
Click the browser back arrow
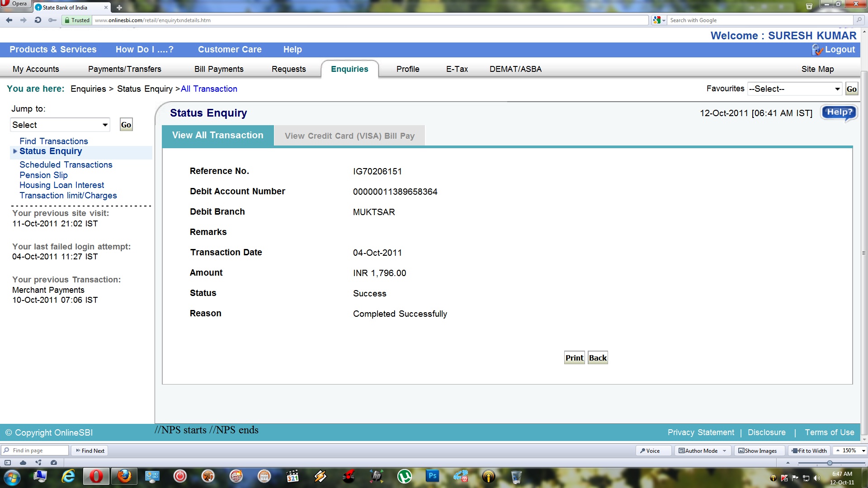[9, 20]
